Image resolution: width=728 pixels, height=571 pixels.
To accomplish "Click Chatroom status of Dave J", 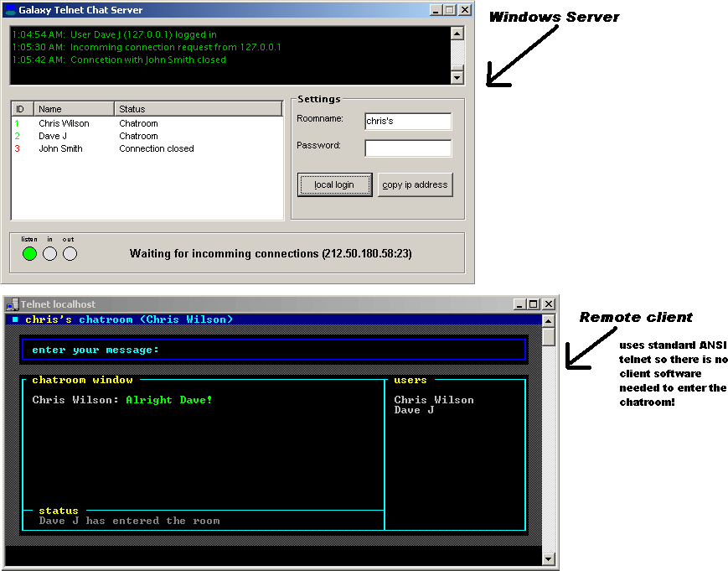I will [138, 136].
